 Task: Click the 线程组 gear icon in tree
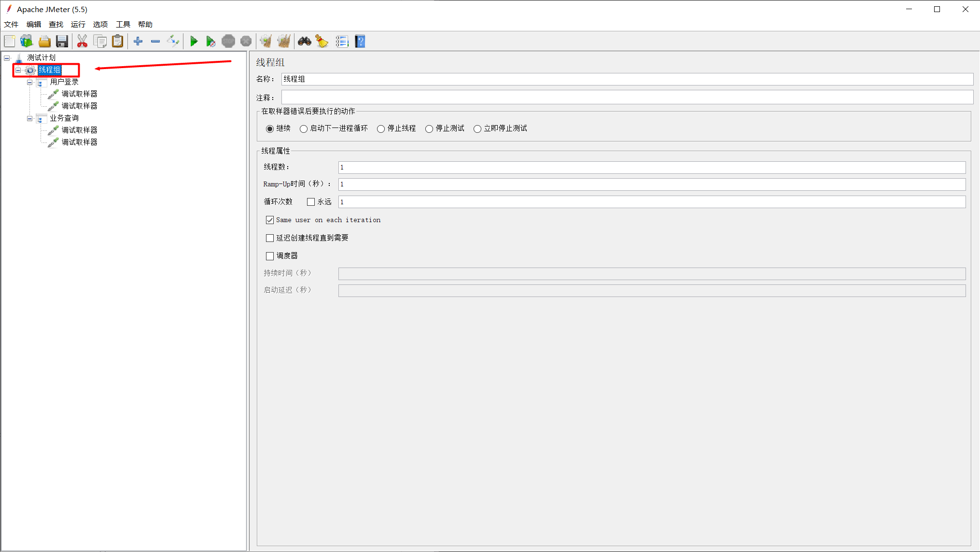tap(30, 70)
